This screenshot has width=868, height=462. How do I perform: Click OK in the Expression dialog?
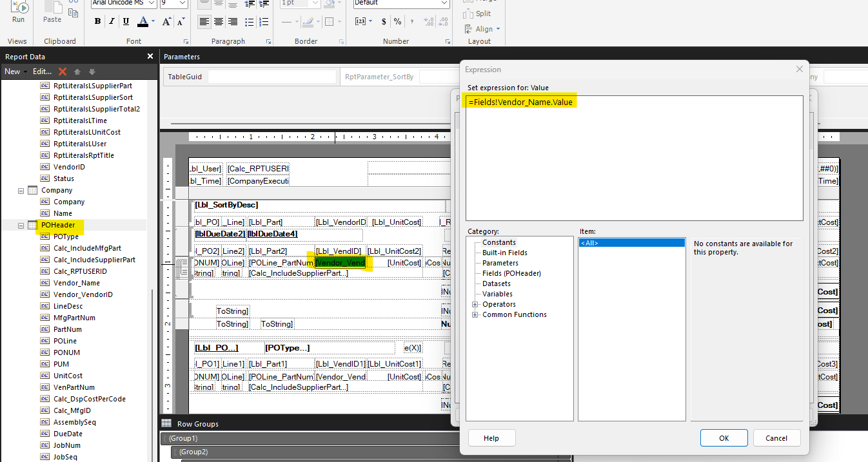tap(724, 438)
